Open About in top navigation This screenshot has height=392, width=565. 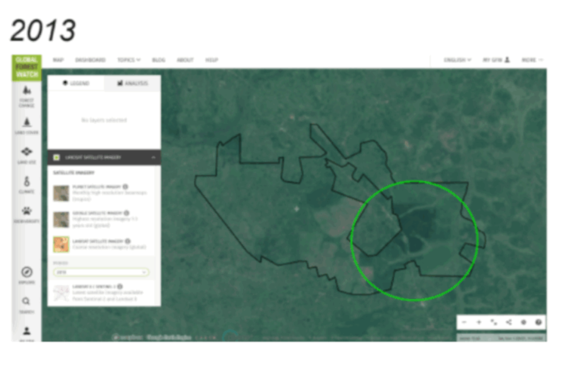point(185,60)
